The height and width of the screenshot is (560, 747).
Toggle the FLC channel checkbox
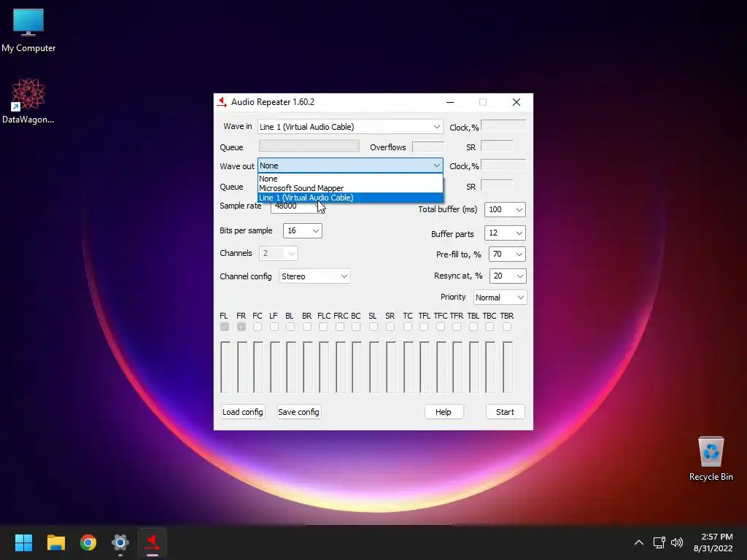tap(323, 327)
